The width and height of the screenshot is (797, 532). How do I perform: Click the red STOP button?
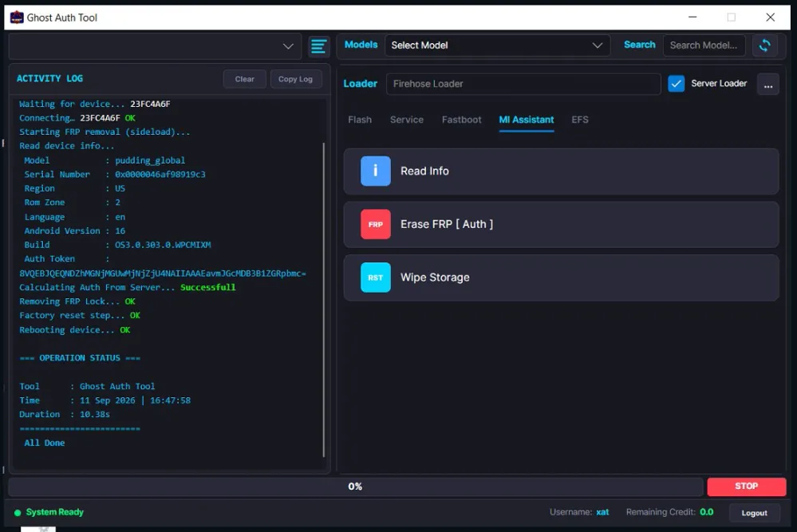[x=746, y=487]
